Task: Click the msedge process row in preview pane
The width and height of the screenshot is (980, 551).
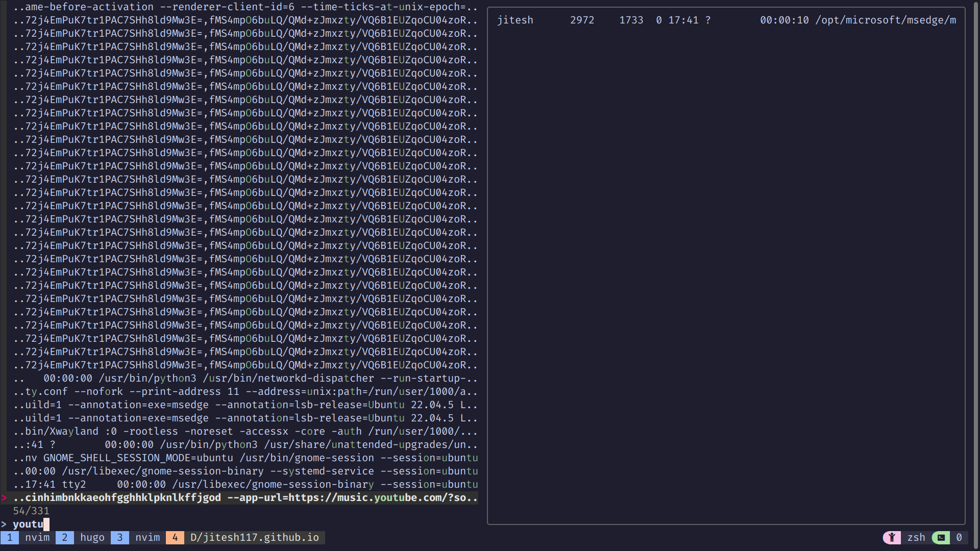Action: [x=726, y=20]
